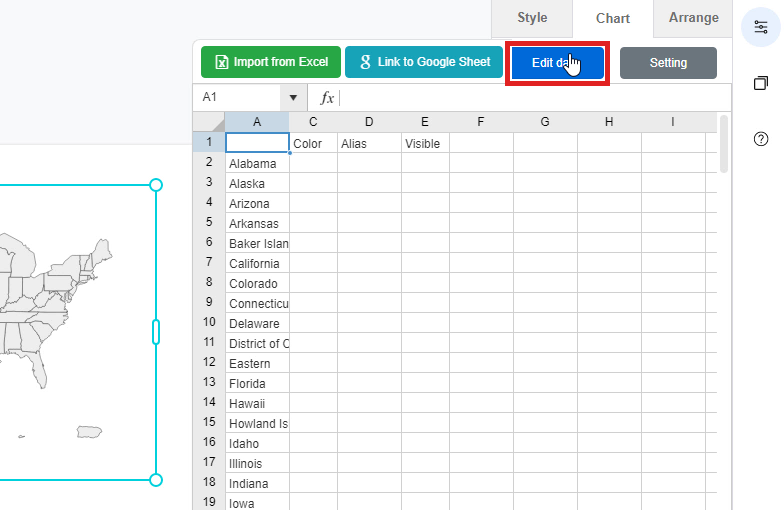Viewport: 784px width, 510px height.
Task: Select row 7 header
Action: pyautogui.click(x=209, y=262)
